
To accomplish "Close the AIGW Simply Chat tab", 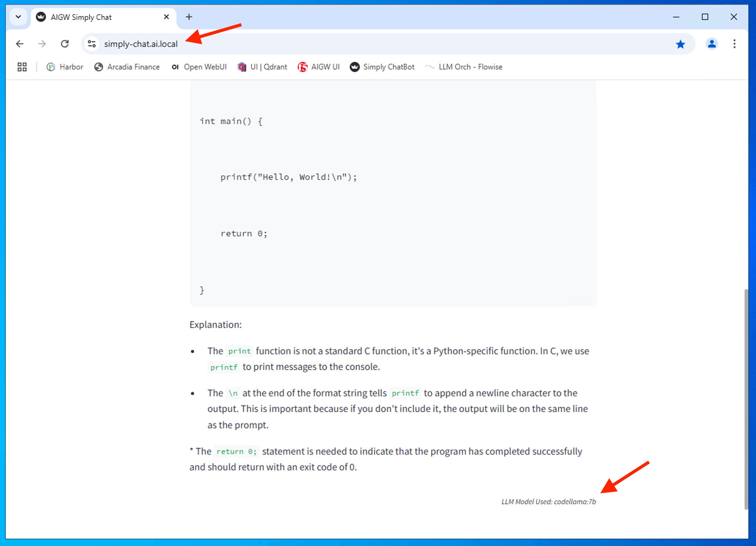I will pyautogui.click(x=166, y=17).
